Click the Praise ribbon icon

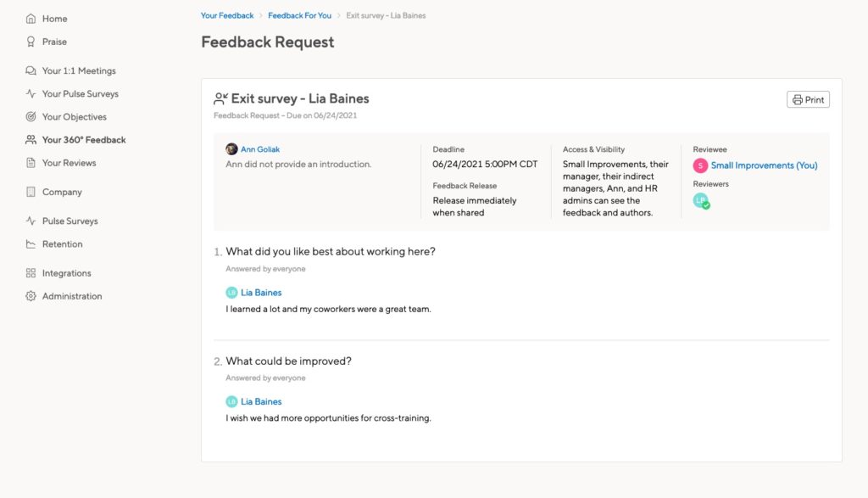point(31,42)
